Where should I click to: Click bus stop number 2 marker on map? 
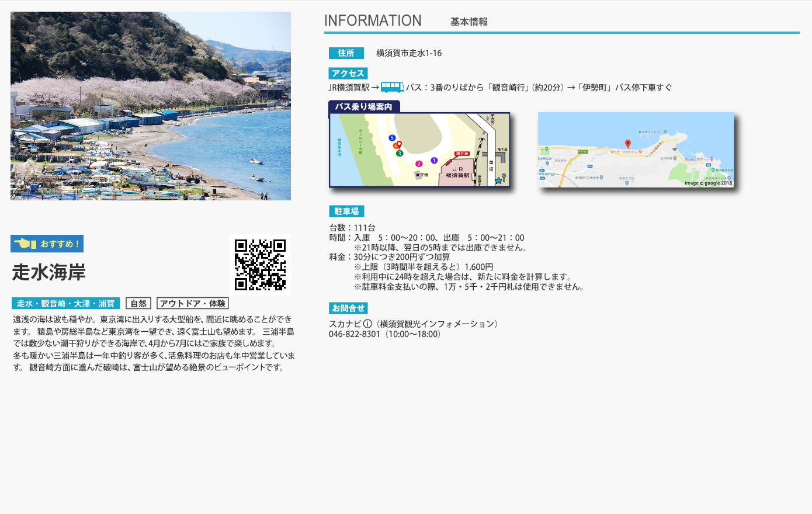419,164
